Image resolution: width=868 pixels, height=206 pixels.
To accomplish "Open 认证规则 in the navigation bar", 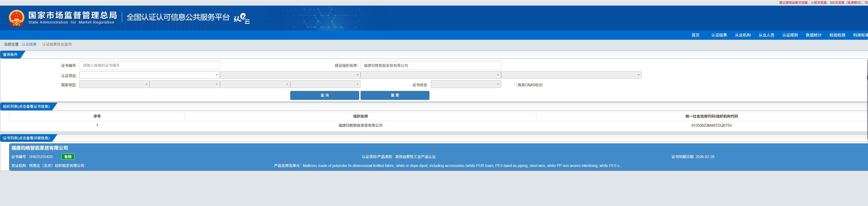I will click(x=790, y=35).
